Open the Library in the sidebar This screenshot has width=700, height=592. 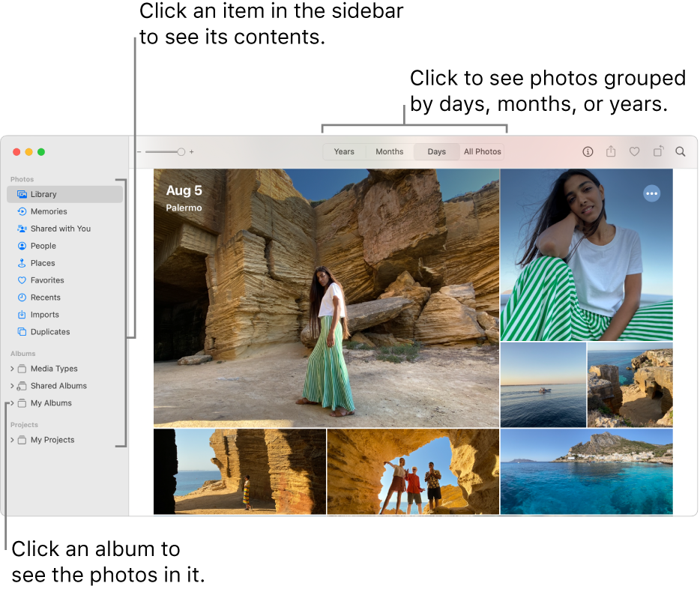[x=42, y=193]
